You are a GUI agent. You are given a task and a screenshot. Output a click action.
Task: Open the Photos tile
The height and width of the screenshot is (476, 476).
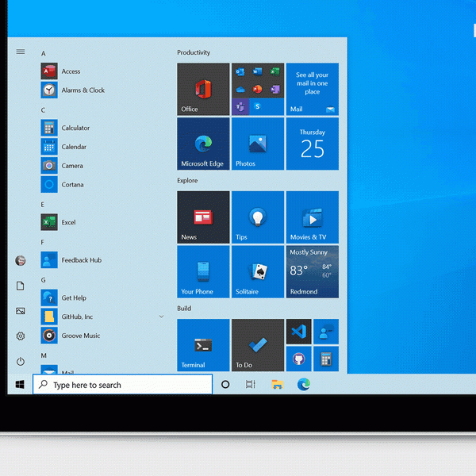pos(258,144)
